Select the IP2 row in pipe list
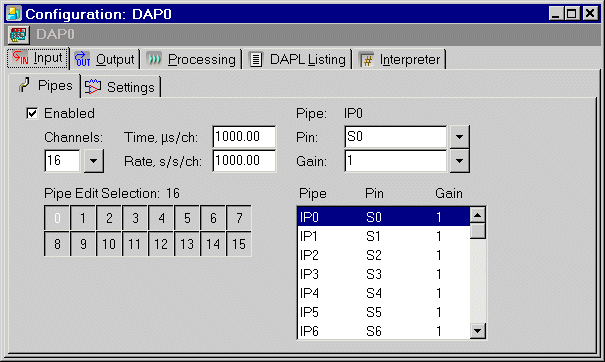 (384, 255)
